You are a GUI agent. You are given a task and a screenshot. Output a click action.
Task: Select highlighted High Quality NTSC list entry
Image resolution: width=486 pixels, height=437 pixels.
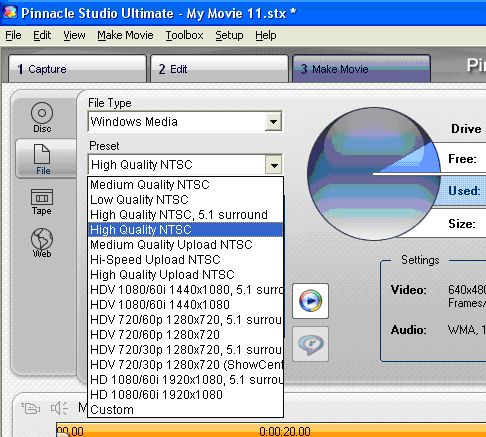coord(185,230)
